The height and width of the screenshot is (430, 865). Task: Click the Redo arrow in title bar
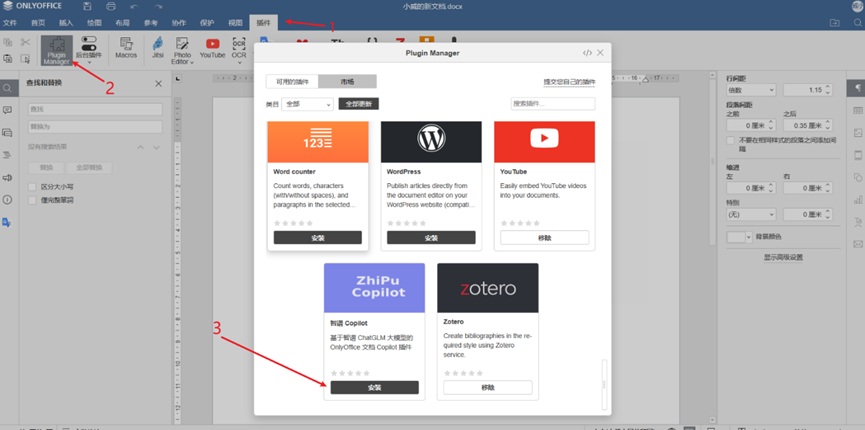[x=159, y=7]
